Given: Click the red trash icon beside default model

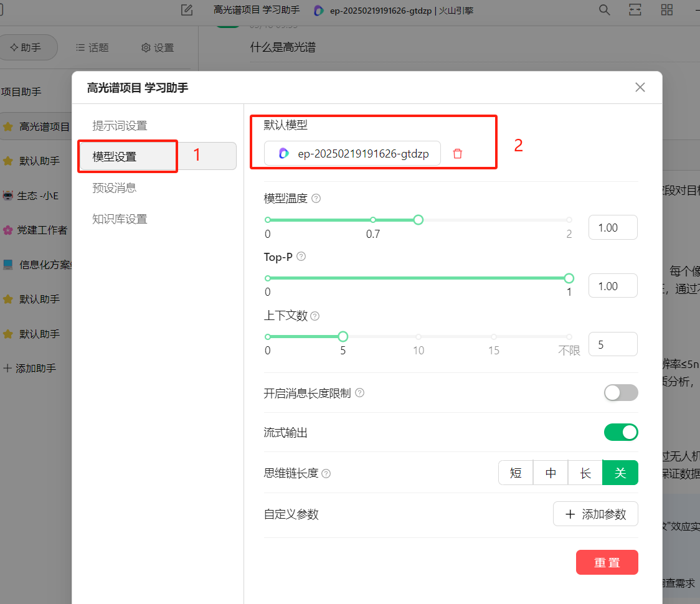Looking at the screenshot, I should point(458,154).
